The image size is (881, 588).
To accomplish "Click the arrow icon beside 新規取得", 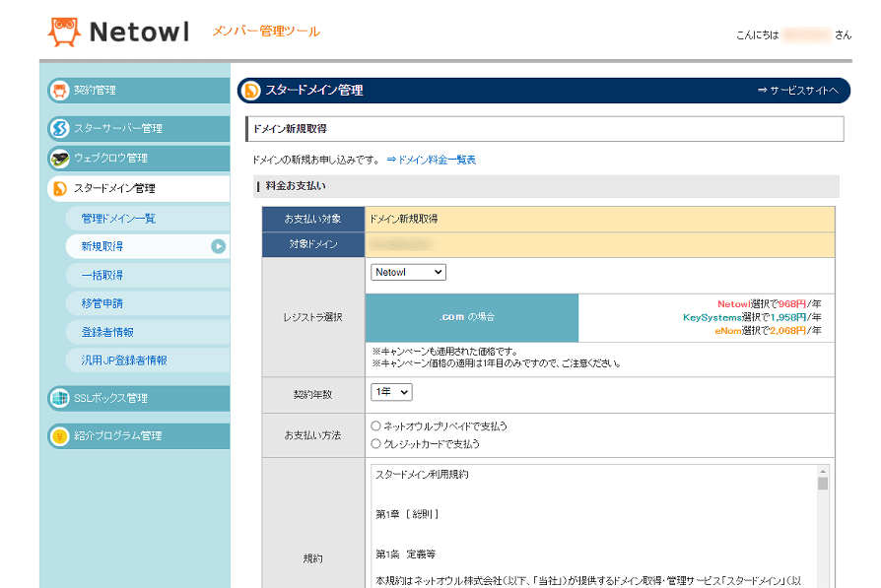I will (x=218, y=246).
